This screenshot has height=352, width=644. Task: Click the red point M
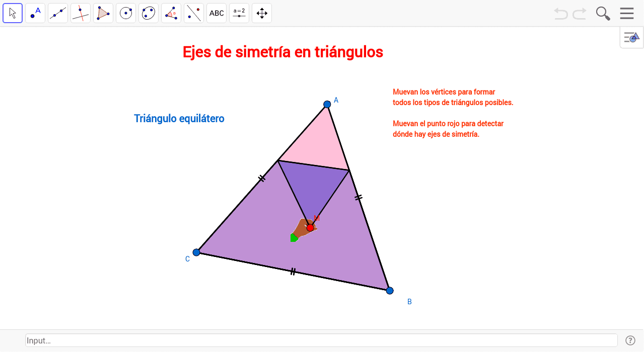[x=310, y=228]
